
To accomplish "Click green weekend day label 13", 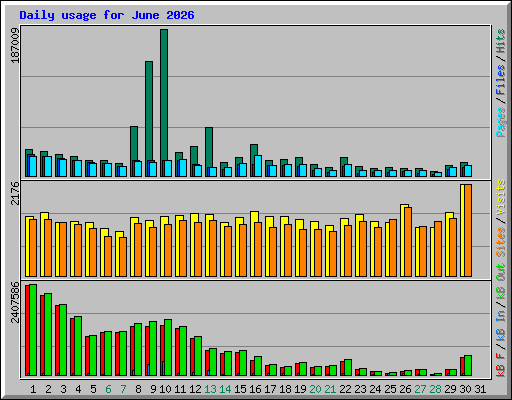I will click(x=210, y=389).
